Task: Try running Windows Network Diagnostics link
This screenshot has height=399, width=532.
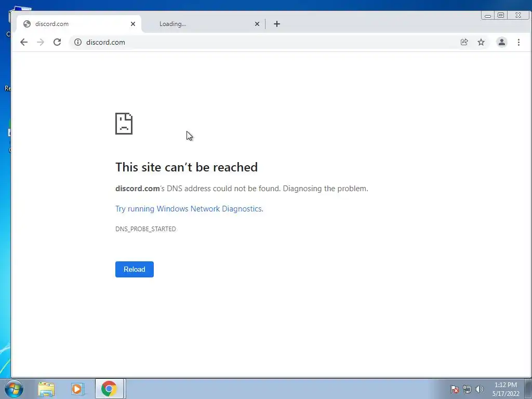Action: 189,209
